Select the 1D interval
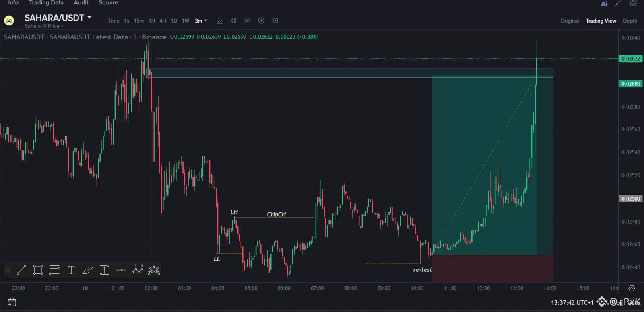Viewport: 644px width, 312px height. [x=174, y=21]
